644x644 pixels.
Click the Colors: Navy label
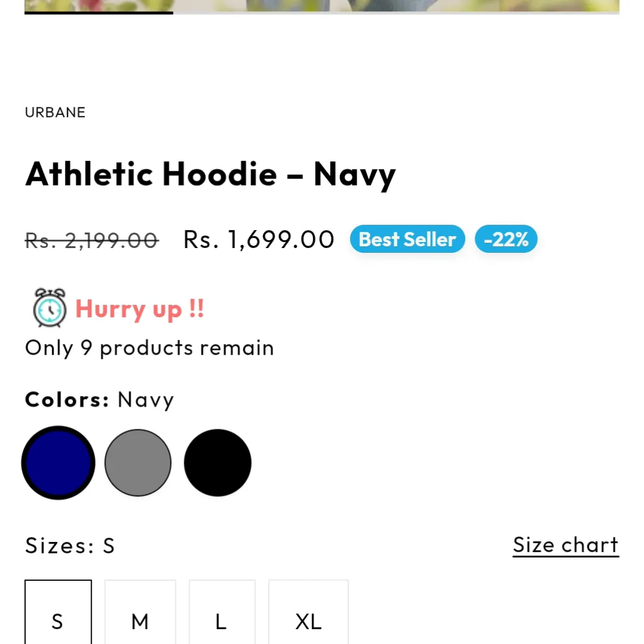click(x=100, y=400)
